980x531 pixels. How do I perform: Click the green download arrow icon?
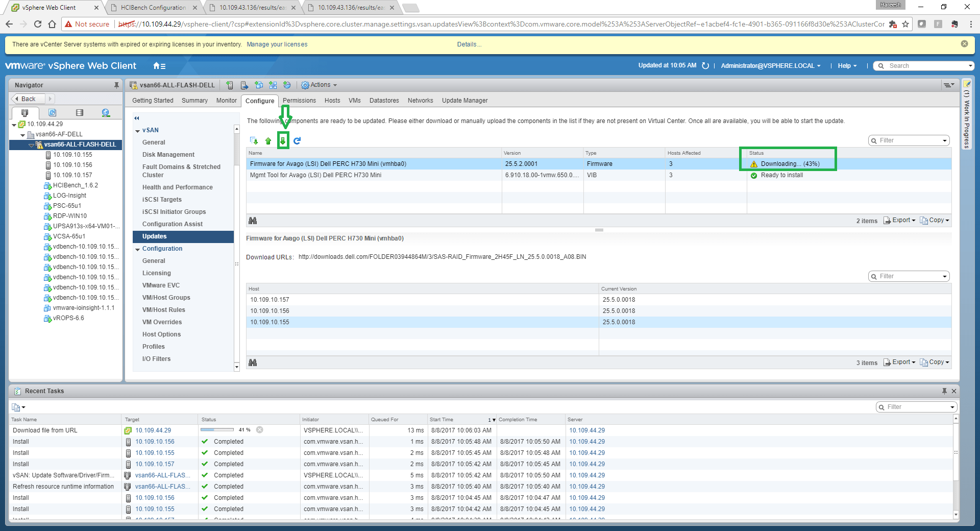pos(283,141)
